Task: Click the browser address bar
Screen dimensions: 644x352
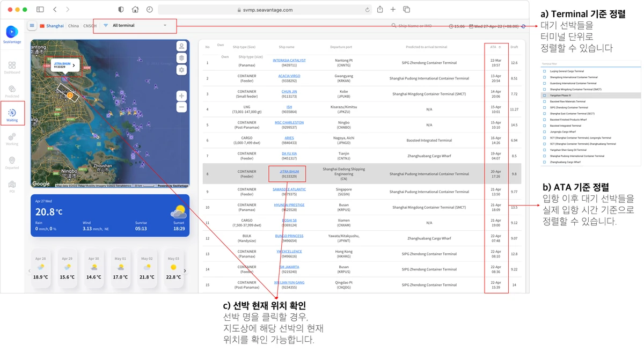Action: (265, 10)
